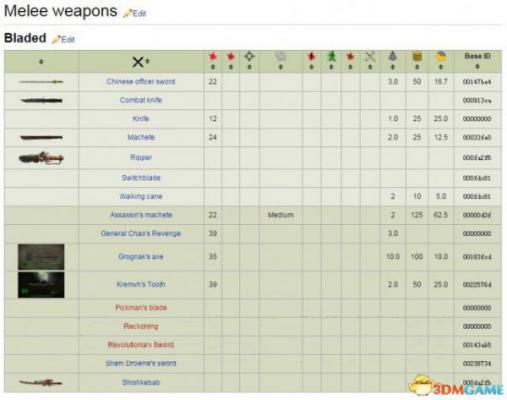Open the red Pickman's blade link
Viewport: 507px width, 400px height.
(x=141, y=307)
